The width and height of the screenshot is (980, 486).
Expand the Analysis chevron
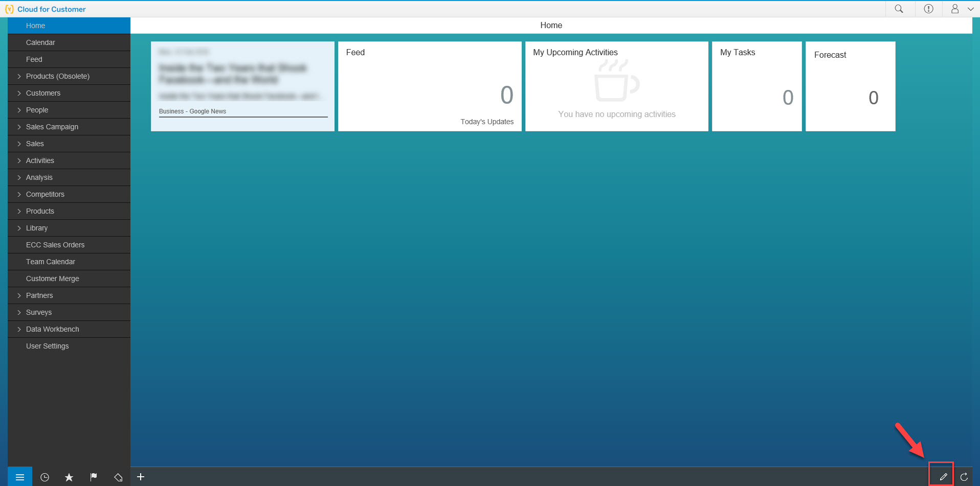coord(19,177)
